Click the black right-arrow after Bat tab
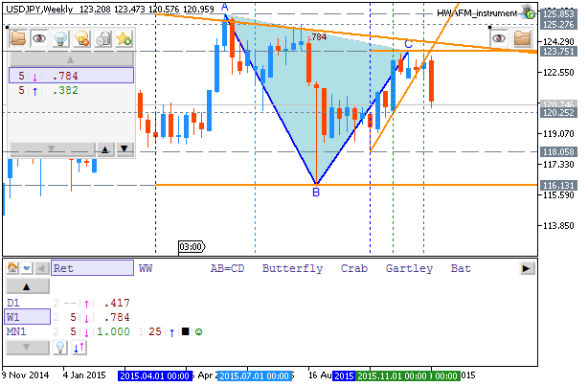 click(527, 268)
